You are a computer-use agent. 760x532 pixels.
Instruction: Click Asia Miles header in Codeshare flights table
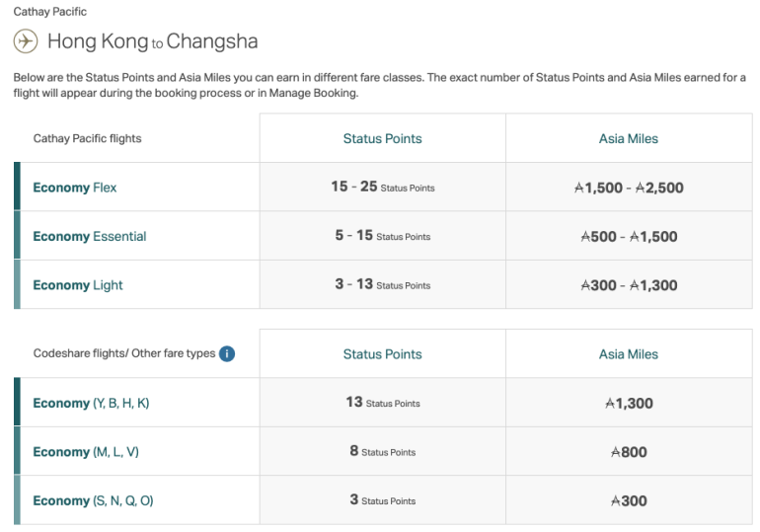[x=628, y=354]
